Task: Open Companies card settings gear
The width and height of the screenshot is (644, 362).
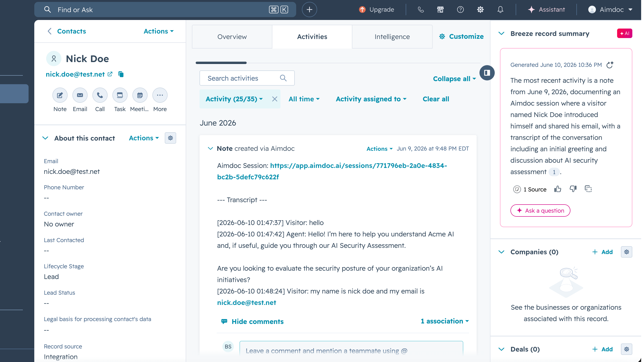Action: pyautogui.click(x=626, y=252)
